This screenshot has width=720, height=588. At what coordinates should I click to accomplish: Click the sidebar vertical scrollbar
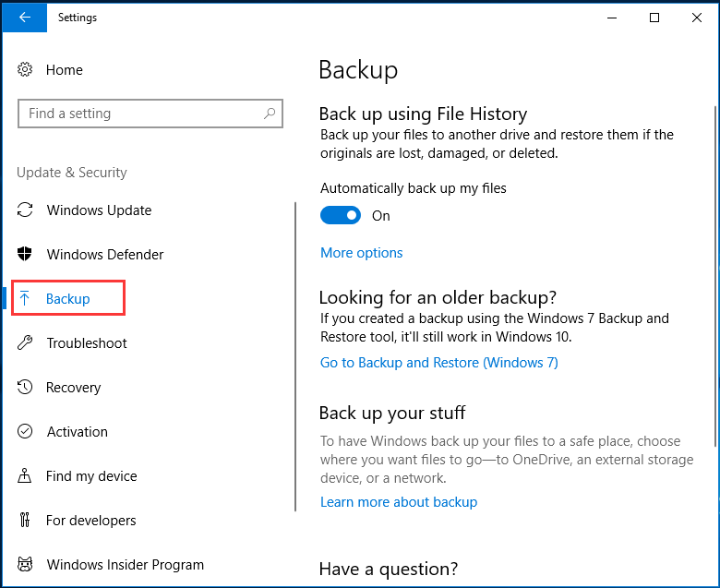coord(295,356)
